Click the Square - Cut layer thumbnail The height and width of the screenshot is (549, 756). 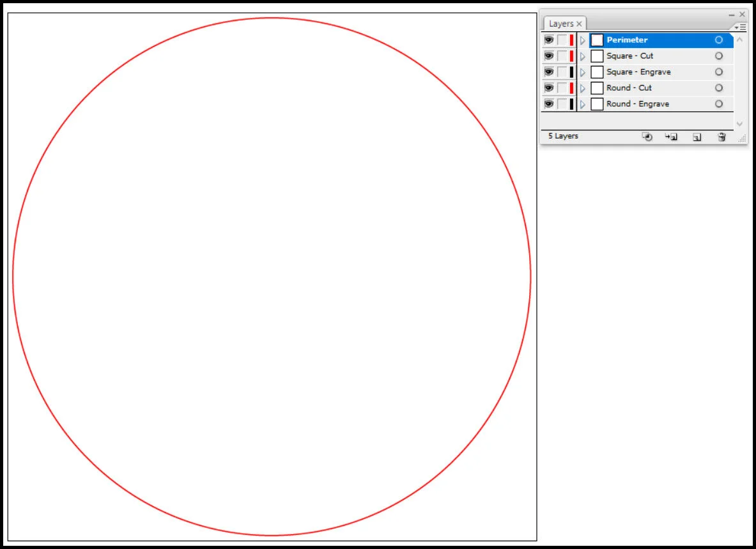tap(597, 56)
